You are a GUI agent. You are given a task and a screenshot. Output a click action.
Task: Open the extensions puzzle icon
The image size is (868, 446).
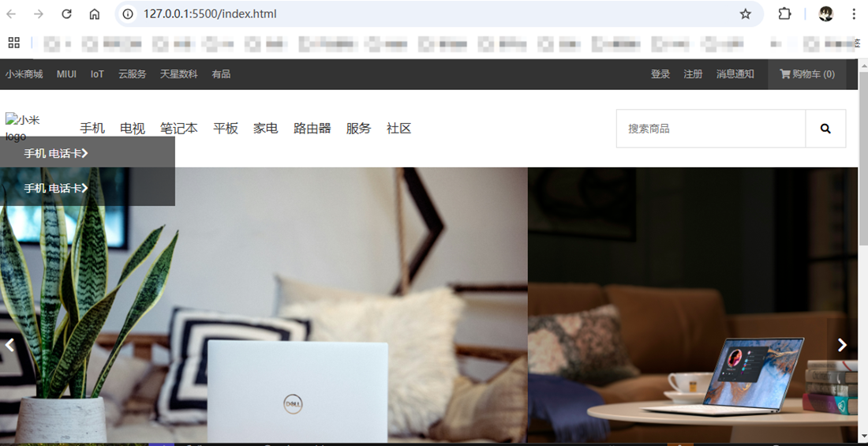[784, 14]
